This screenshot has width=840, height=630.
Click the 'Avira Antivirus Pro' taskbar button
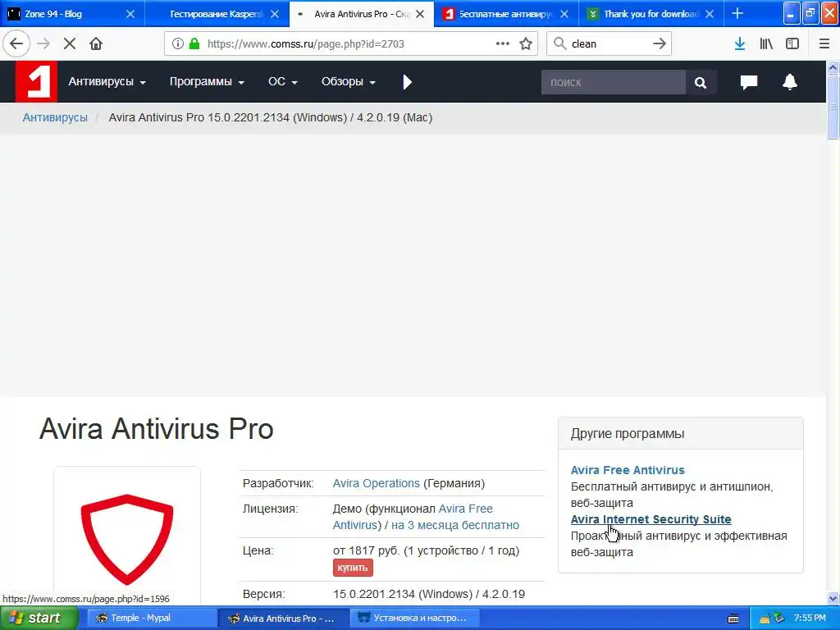pos(282,618)
